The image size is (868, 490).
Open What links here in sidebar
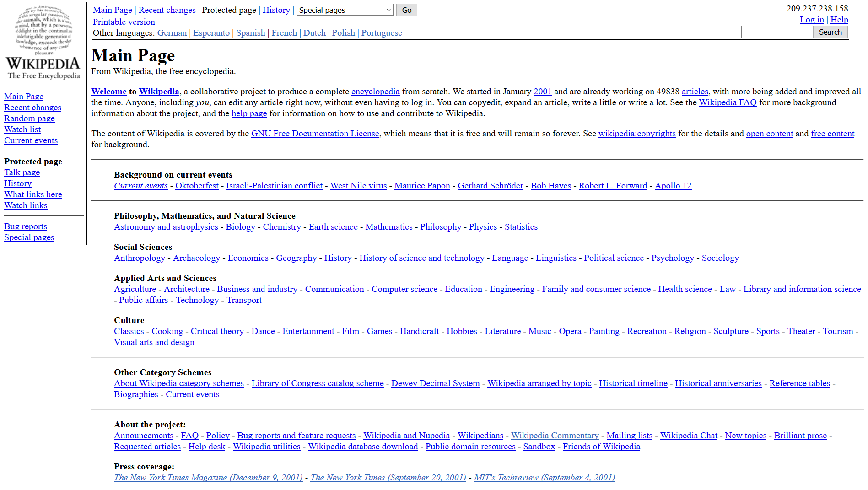coord(33,194)
